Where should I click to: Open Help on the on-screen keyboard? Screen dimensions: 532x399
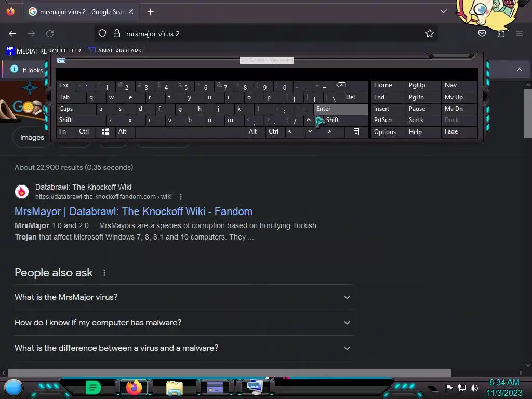pyautogui.click(x=423, y=131)
